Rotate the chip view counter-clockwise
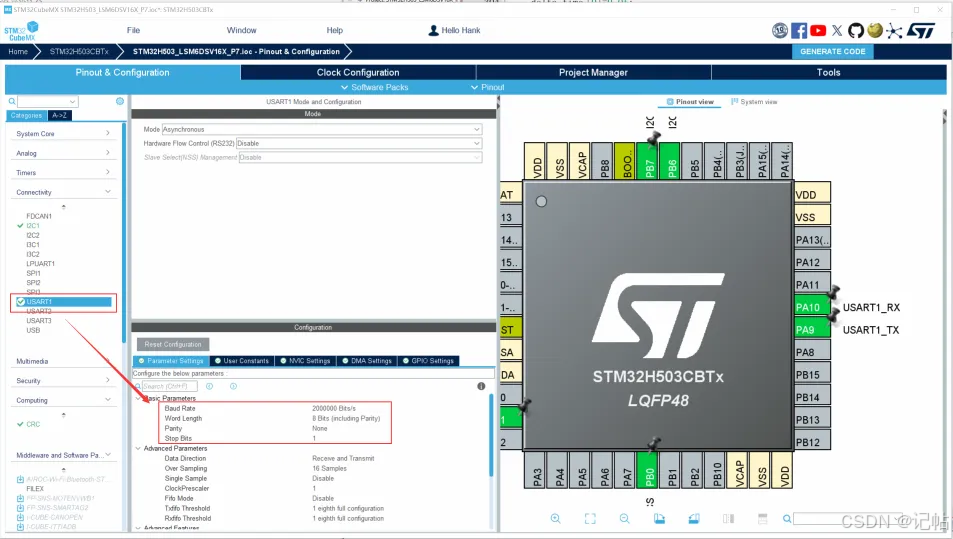The width and height of the screenshot is (953, 539). (x=694, y=518)
